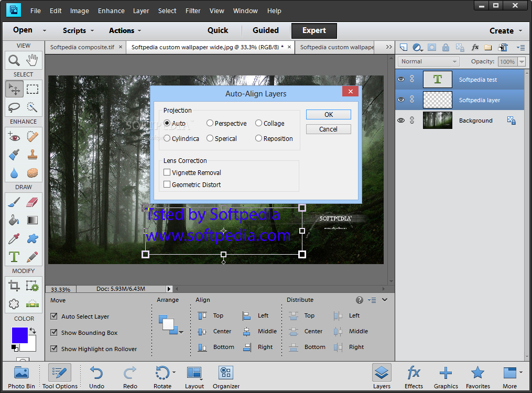Screen dimensions: 532x393
Task: Uncheck Show Bounding Box
Action: click(53, 333)
